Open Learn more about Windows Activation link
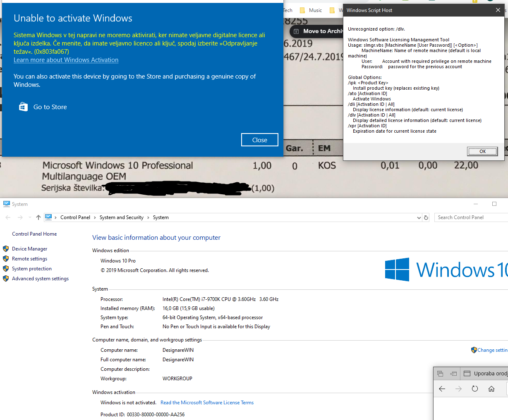 (x=66, y=60)
